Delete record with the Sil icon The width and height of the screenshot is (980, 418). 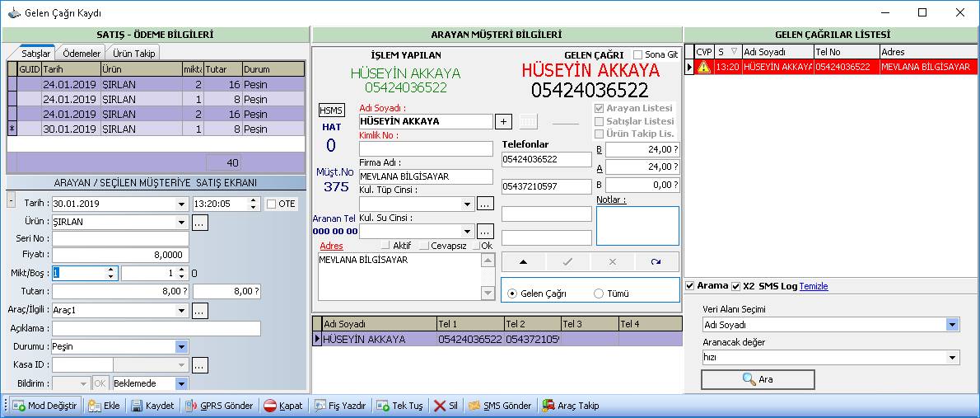(440, 406)
